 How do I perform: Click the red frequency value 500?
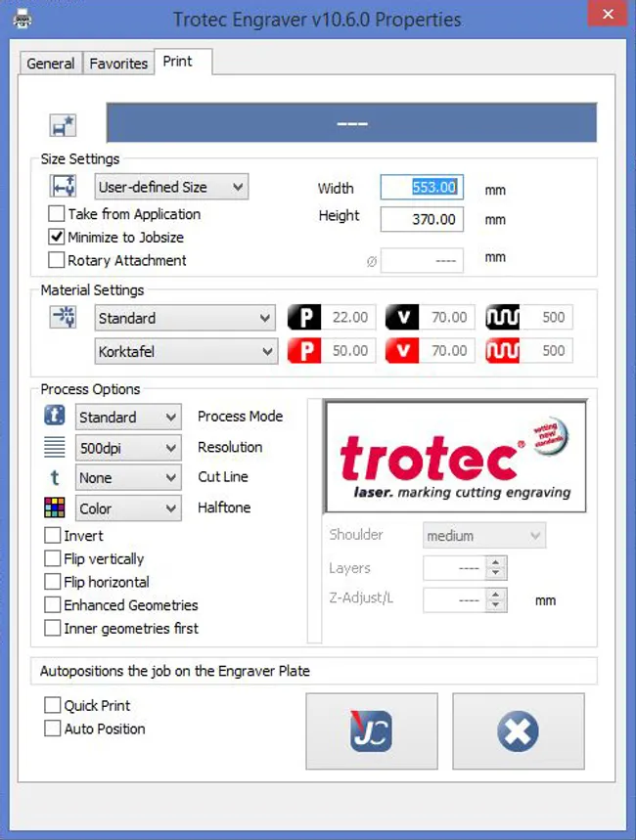tap(546, 351)
